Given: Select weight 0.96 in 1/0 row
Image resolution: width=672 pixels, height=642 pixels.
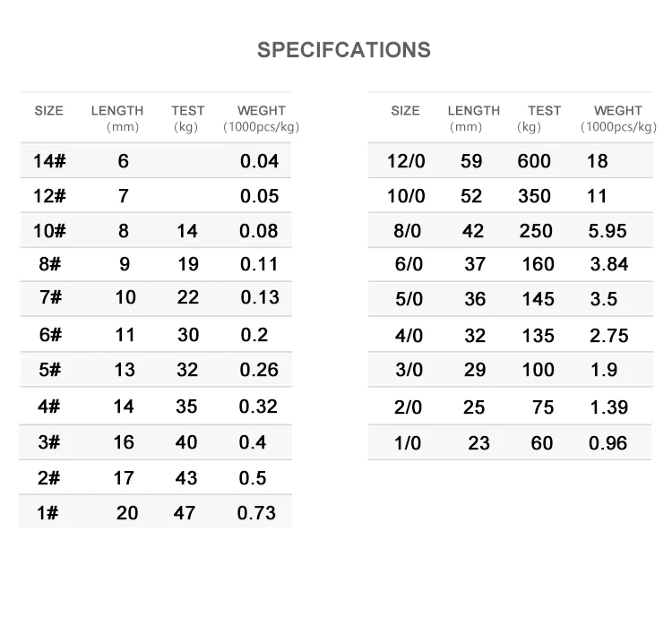Looking at the screenshot, I should click(x=607, y=442).
